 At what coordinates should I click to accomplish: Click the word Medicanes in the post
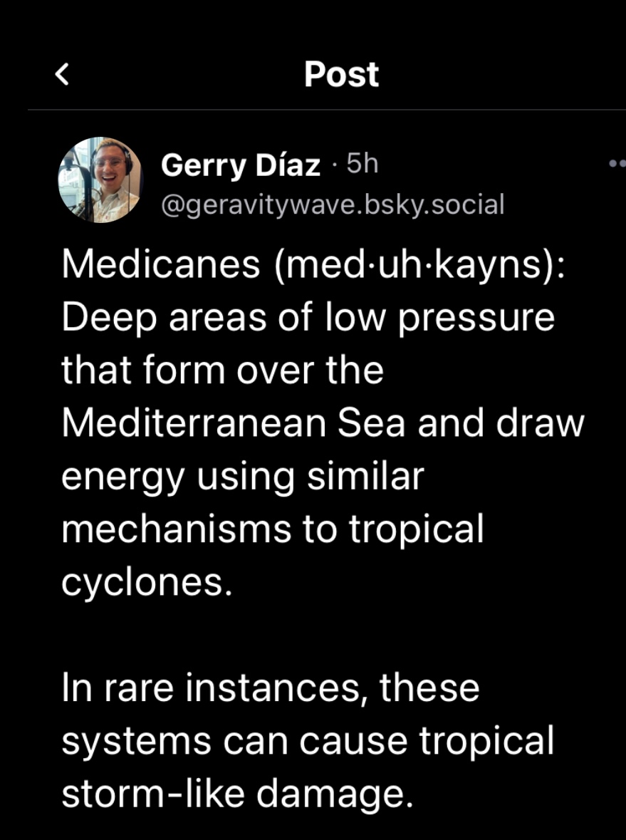click(161, 265)
